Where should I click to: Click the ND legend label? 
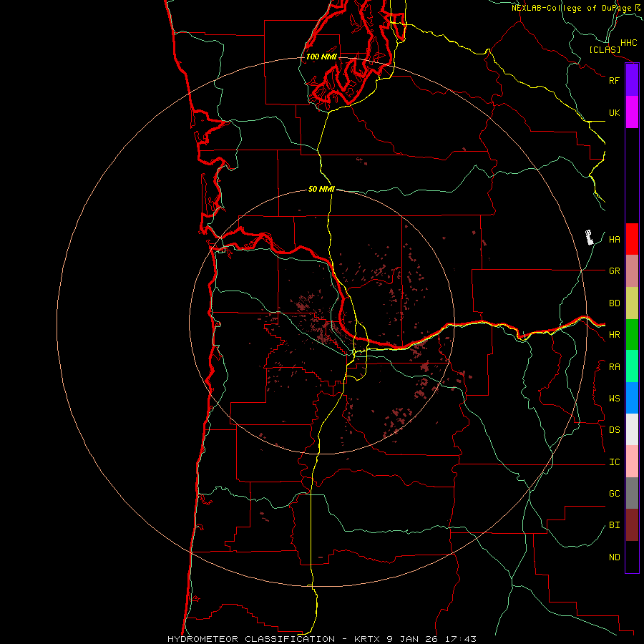(x=615, y=557)
